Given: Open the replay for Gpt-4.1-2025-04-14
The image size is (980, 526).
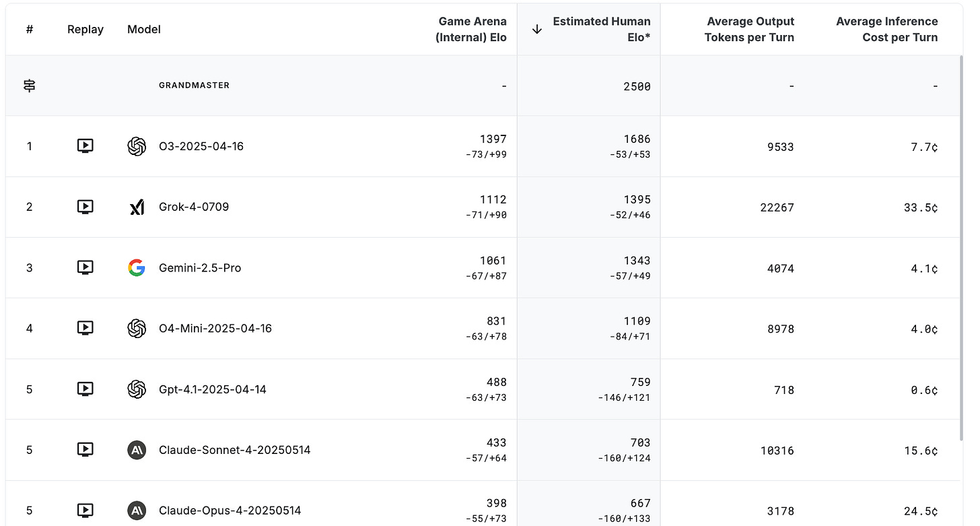Looking at the screenshot, I should (85, 389).
